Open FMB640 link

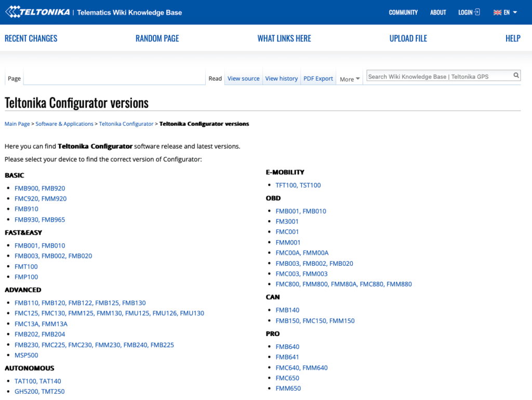[287, 347]
